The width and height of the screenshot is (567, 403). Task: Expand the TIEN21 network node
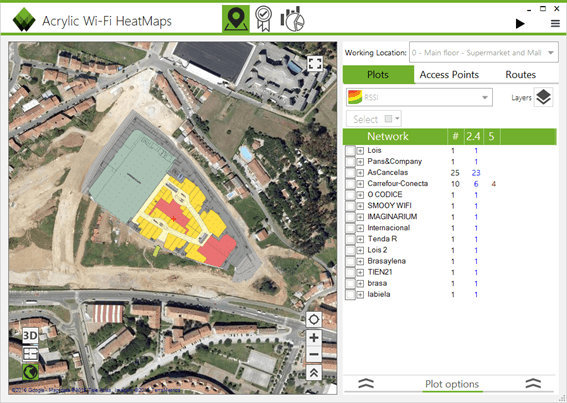point(360,272)
